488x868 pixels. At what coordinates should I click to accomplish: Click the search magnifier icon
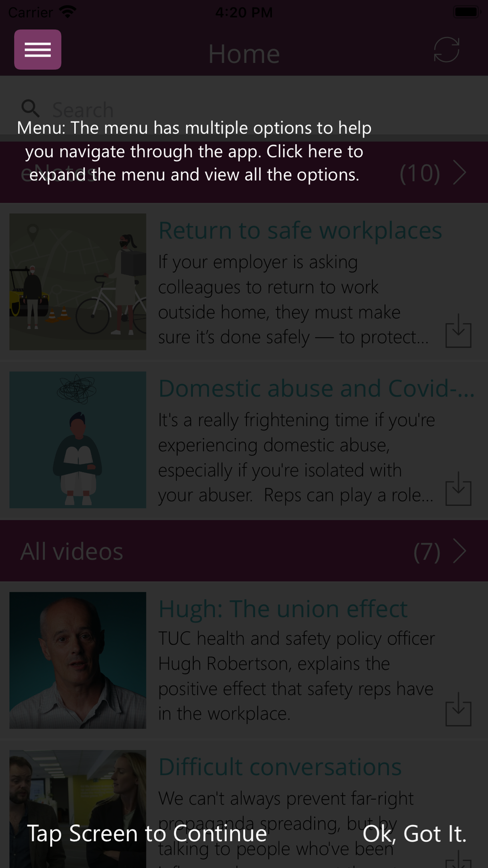pyautogui.click(x=30, y=108)
